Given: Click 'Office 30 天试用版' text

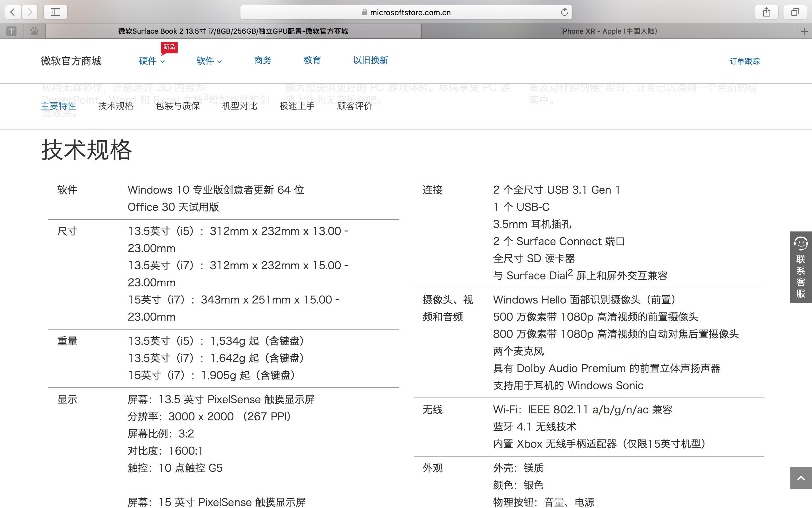Looking at the screenshot, I should click(173, 207).
